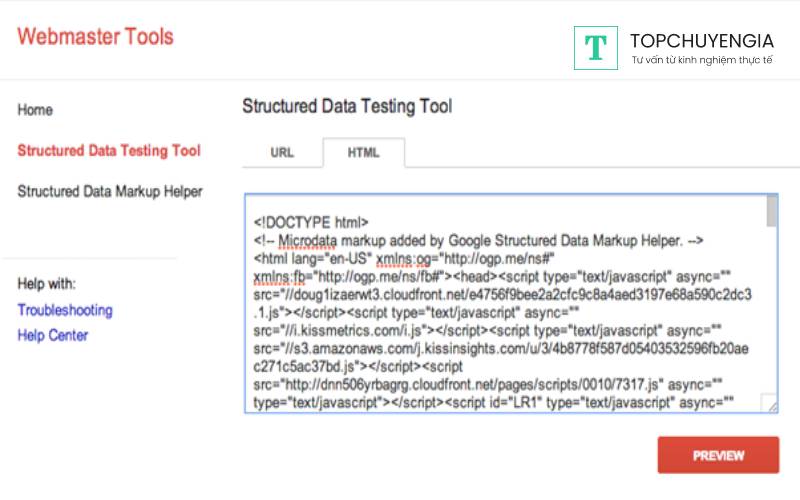Screen dimensions: 800x500
Task: Click the lower scrollbar track of textarea
Action: [x=771, y=330]
